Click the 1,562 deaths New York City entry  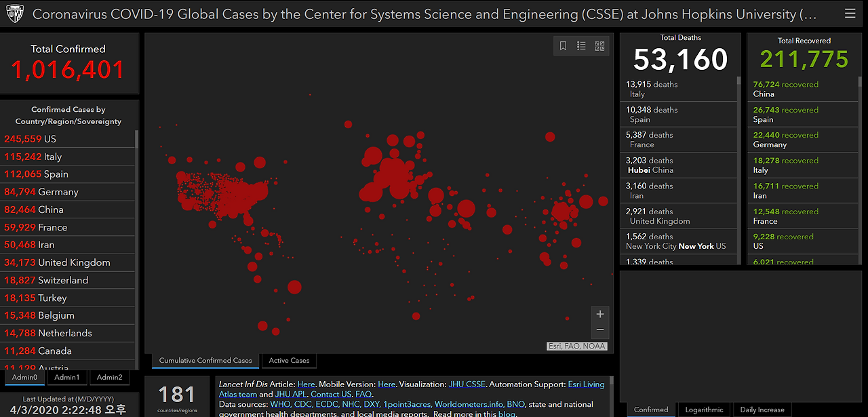[x=678, y=241]
